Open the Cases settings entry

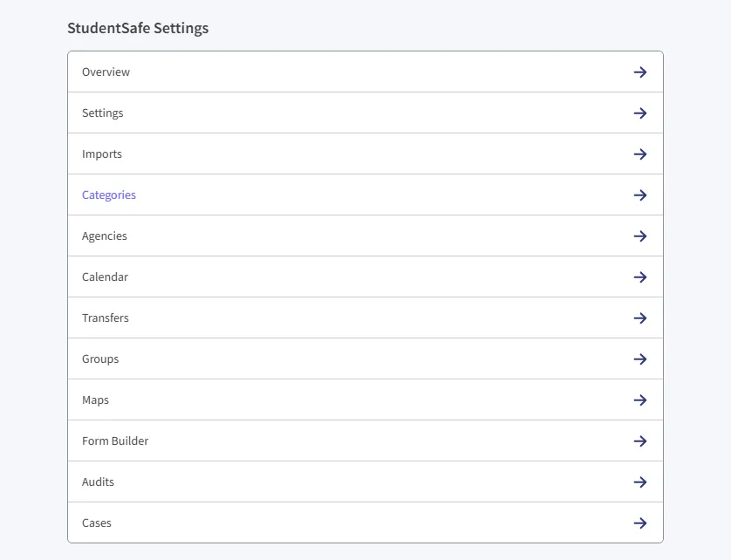(365, 522)
